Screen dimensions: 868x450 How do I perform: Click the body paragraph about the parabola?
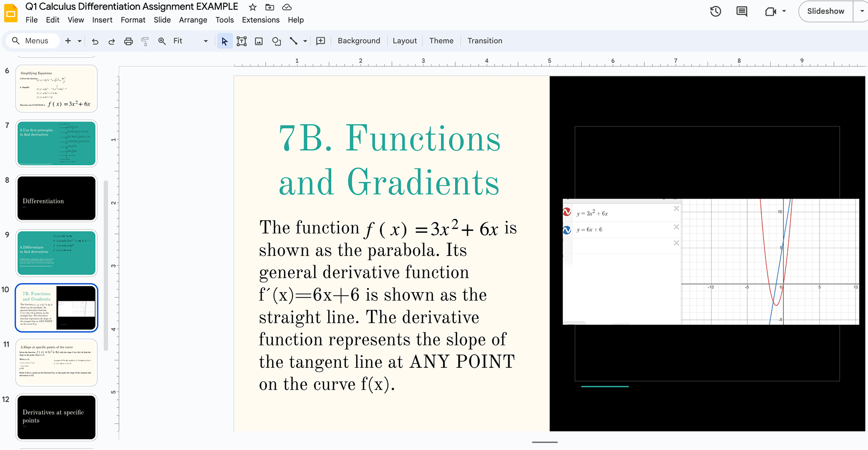pyautogui.click(x=387, y=305)
